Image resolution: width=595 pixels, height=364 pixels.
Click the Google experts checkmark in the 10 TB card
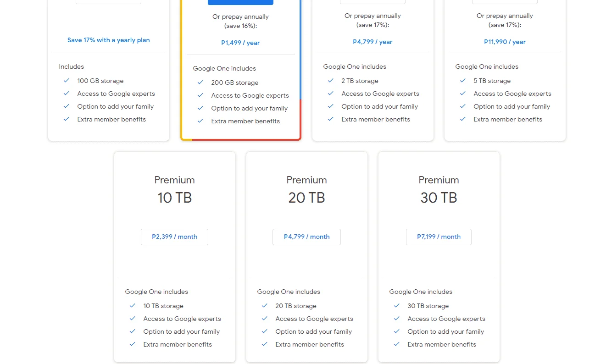click(x=133, y=318)
